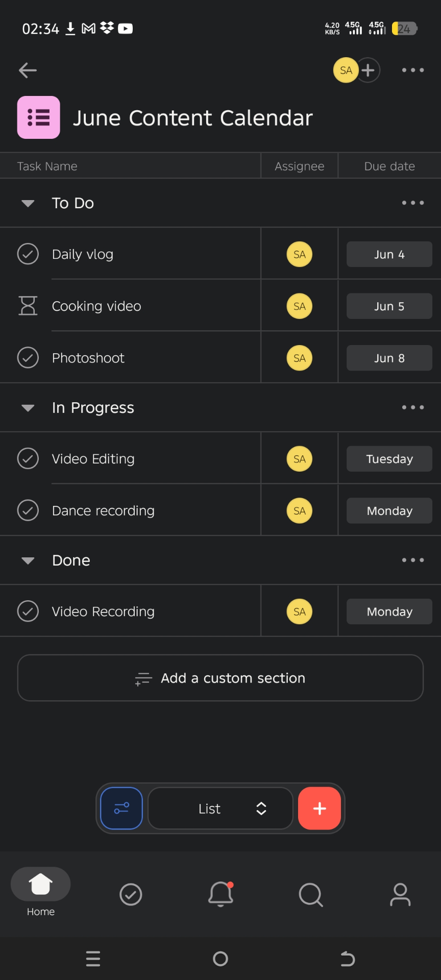Tap the Cooking video hourglass approval icon

tap(28, 306)
